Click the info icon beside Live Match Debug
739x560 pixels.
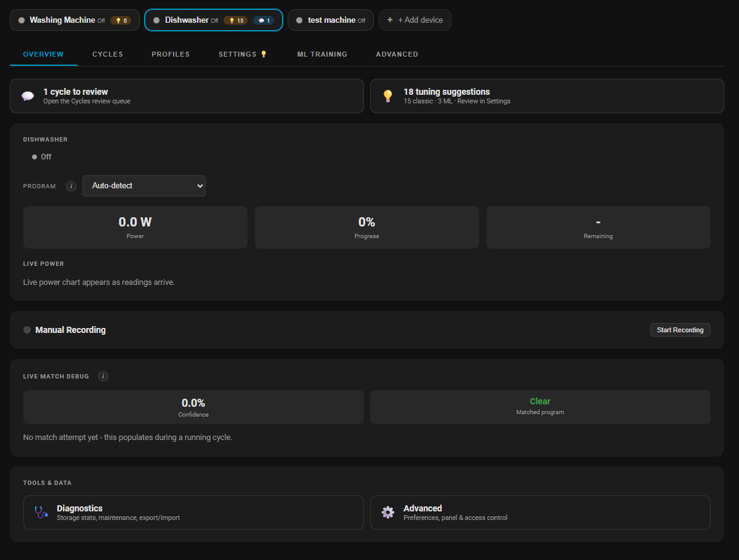pos(103,376)
